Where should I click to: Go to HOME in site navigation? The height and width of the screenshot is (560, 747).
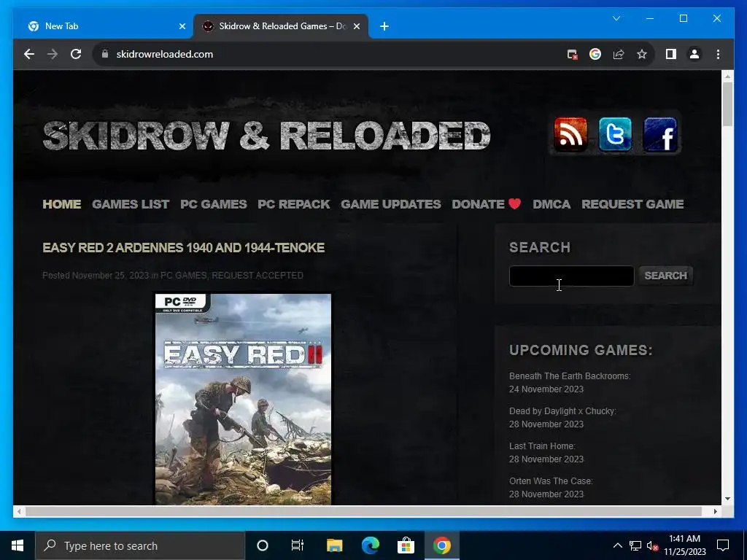tap(62, 204)
